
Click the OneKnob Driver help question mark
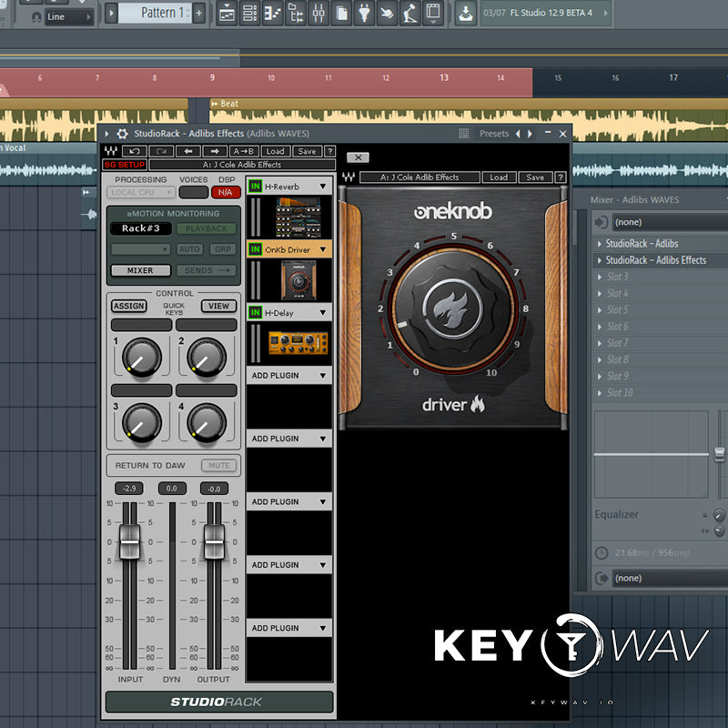[x=561, y=177]
